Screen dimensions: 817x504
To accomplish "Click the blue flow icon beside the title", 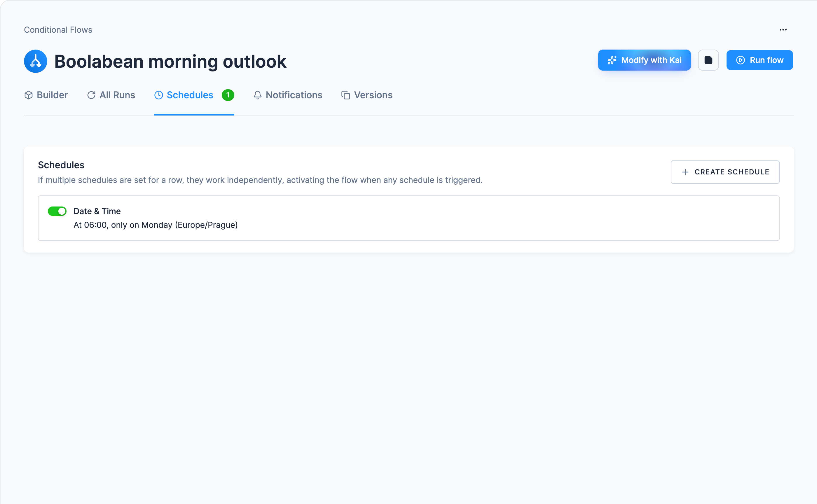I will (36, 61).
